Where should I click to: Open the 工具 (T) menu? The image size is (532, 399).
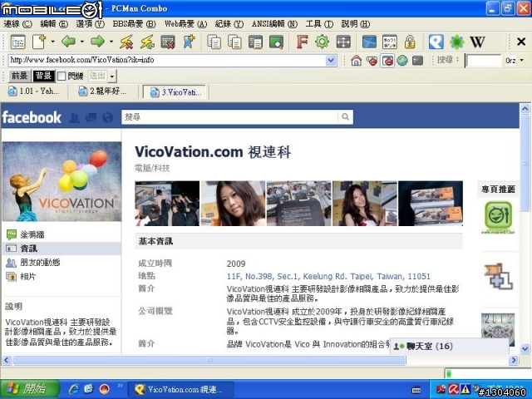point(319,24)
